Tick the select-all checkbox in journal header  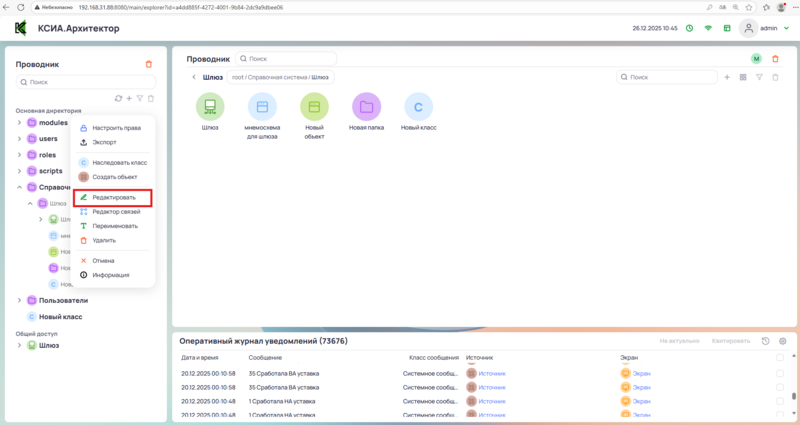(x=780, y=357)
